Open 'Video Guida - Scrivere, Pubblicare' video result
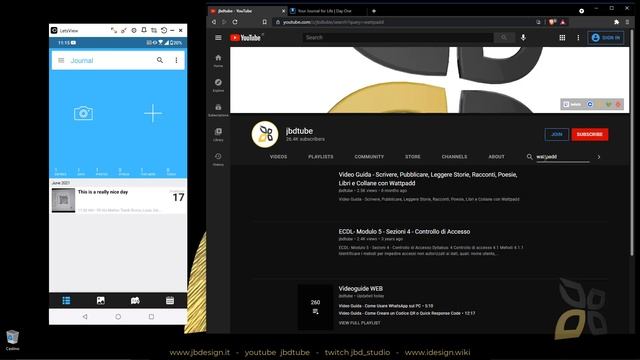The image size is (640, 360). 428,179
